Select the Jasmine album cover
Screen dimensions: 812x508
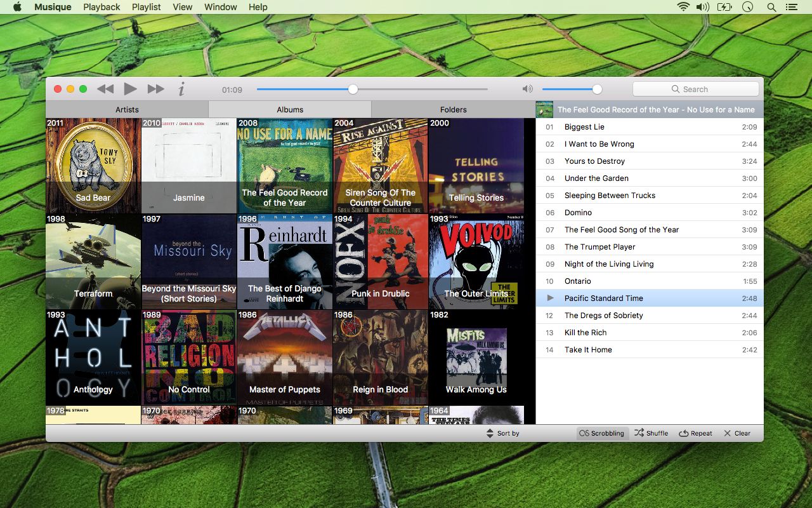(x=189, y=166)
